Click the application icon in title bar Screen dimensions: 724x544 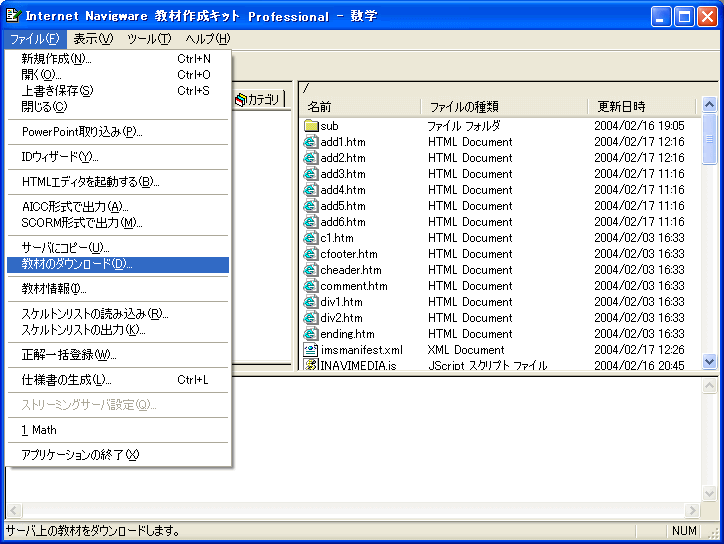13,15
